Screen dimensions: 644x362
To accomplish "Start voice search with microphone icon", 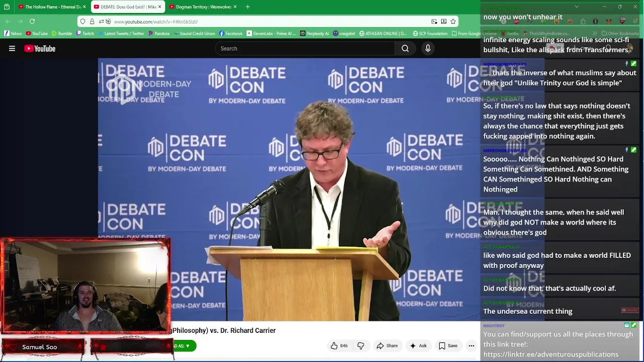I will (x=428, y=49).
